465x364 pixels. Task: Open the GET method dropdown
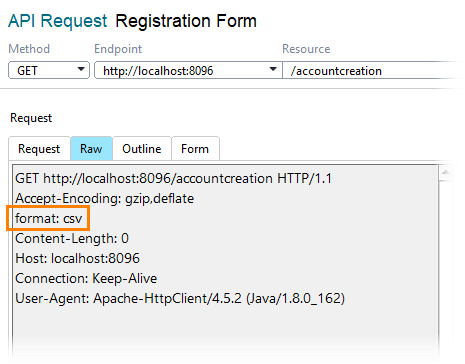(x=49, y=70)
